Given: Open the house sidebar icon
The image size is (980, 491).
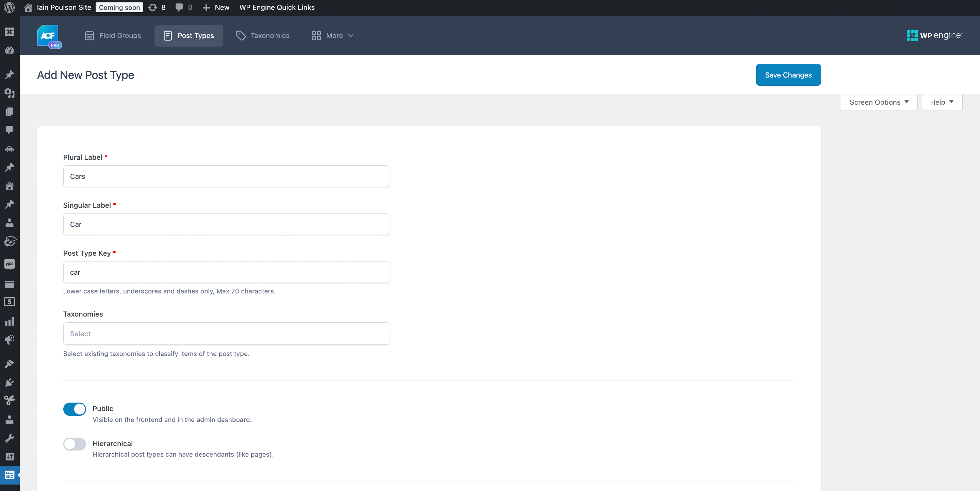Looking at the screenshot, I should pyautogui.click(x=10, y=186).
